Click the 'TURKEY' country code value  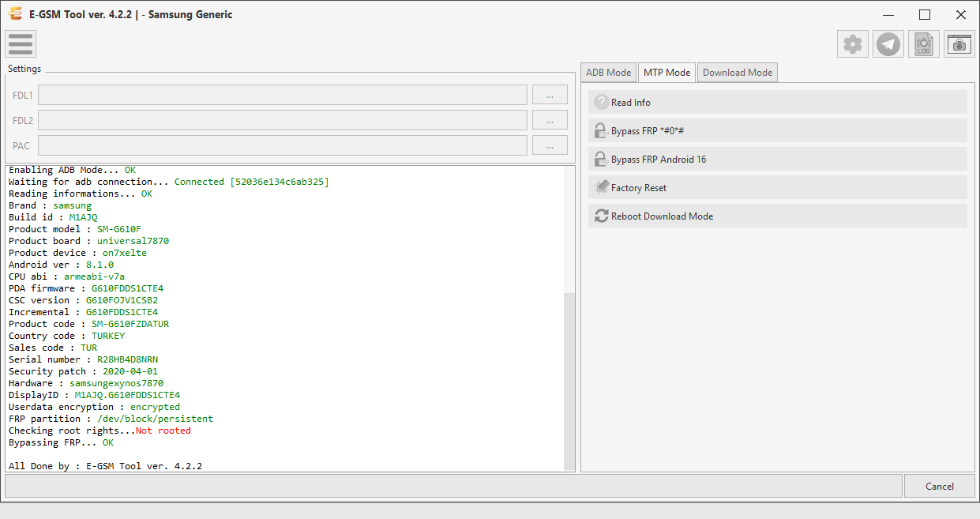click(108, 336)
